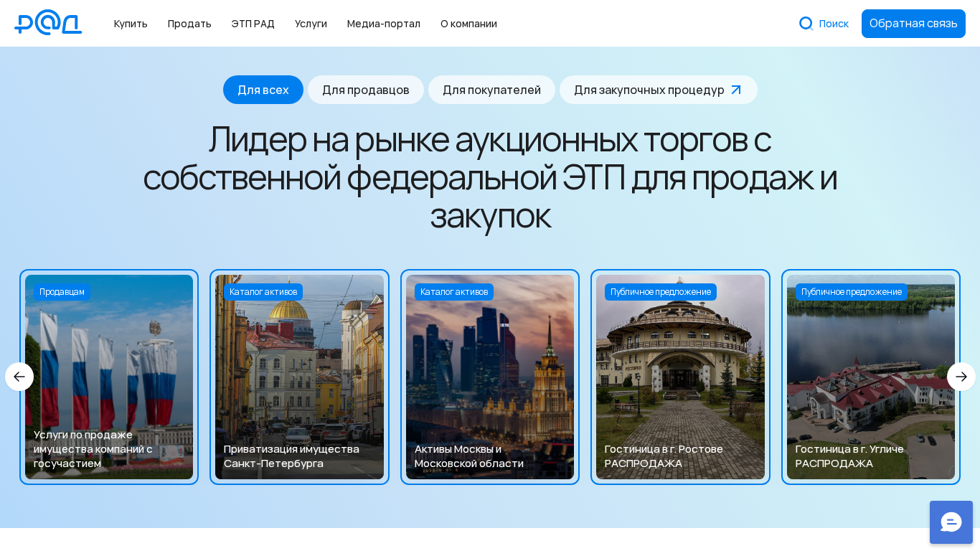Click 'Гостиница в г. Угличе РАСПРОДАЖА' title
980x551 pixels.
pyautogui.click(x=849, y=456)
